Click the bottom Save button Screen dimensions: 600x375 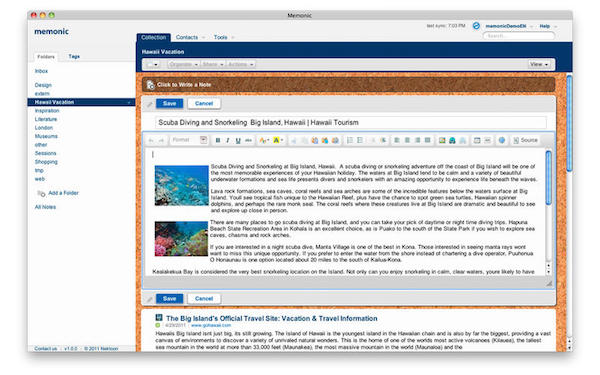170,298
